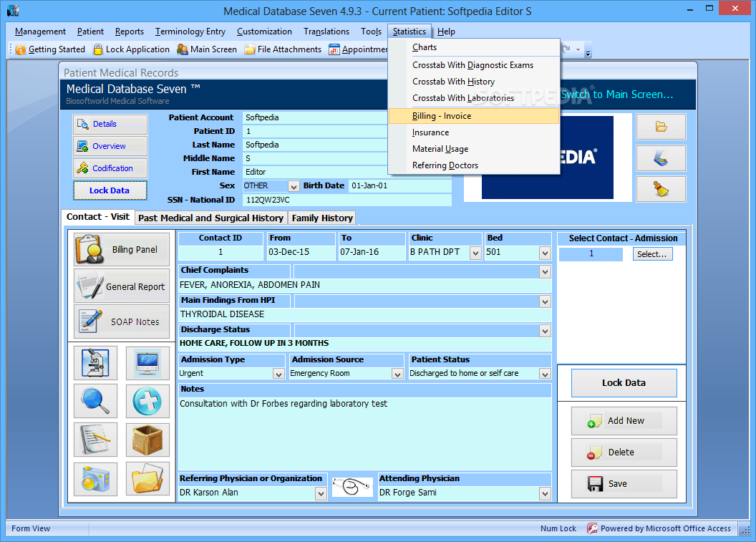Click the broom clear-image button
Screen dimensions: 756x542
pyautogui.click(x=661, y=189)
